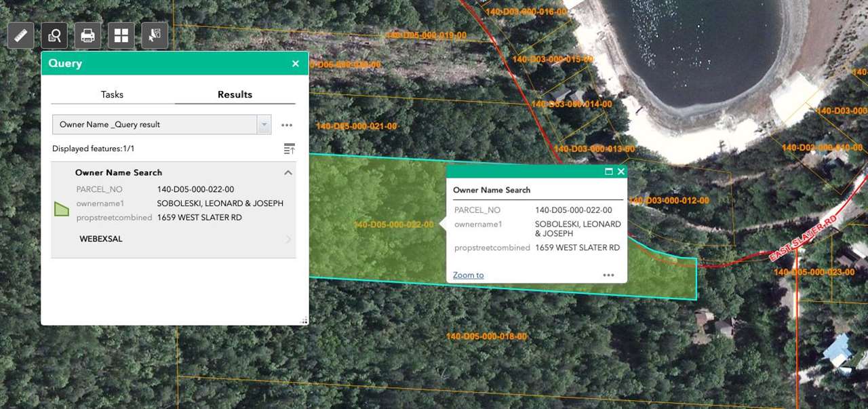Click map label 140-D05-000-019-00
868x409 pixels.
click(426, 35)
